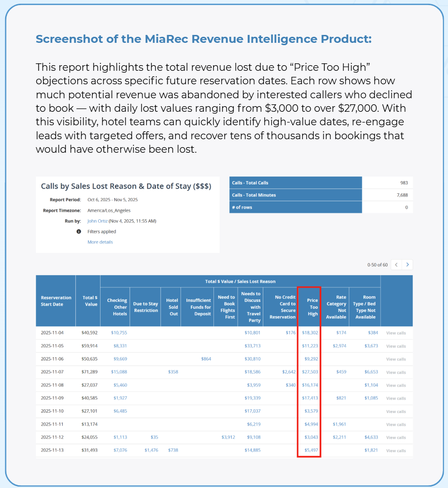Click the info icon beside Filters applied

79,231
